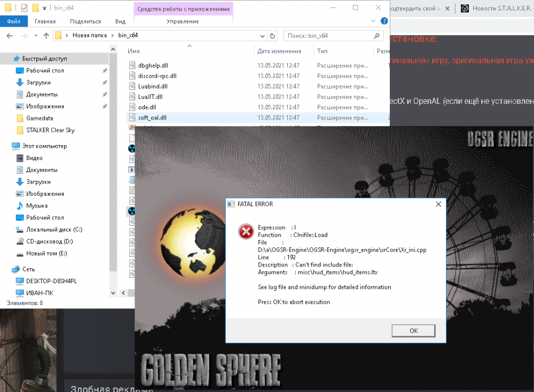Select Этот компьютер in navigation pane
This screenshot has height=392, width=534.
click(44, 146)
